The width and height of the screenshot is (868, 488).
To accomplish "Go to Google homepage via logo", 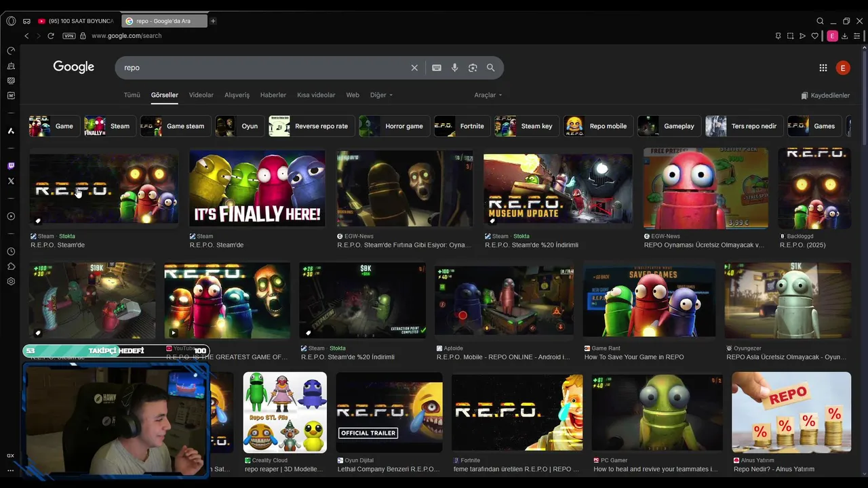I will click(74, 67).
